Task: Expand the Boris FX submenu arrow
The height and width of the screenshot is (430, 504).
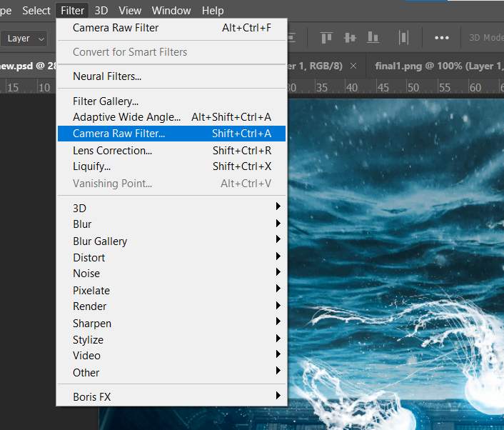Action: click(278, 396)
